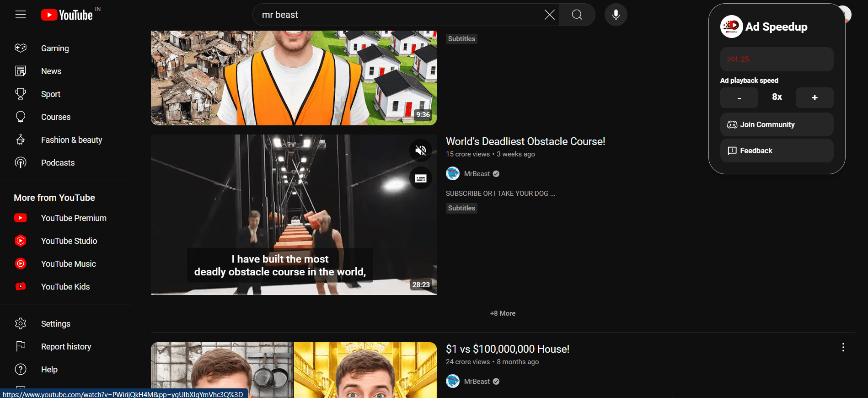Screen dimensions: 868x398
Task: Open three-dot menu for $1 vs $100,000,000 House
Action: coord(843,348)
